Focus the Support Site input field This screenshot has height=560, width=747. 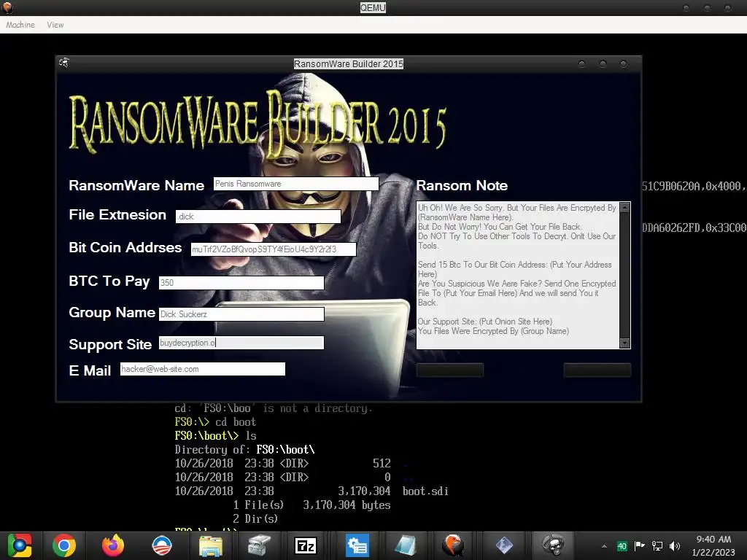pyautogui.click(x=241, y=343)
